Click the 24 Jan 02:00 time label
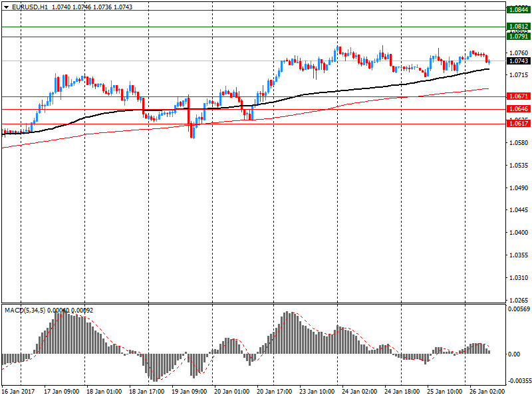Viewport: 532px width, 399px height. pyautogui.click(x=359, y=392)
